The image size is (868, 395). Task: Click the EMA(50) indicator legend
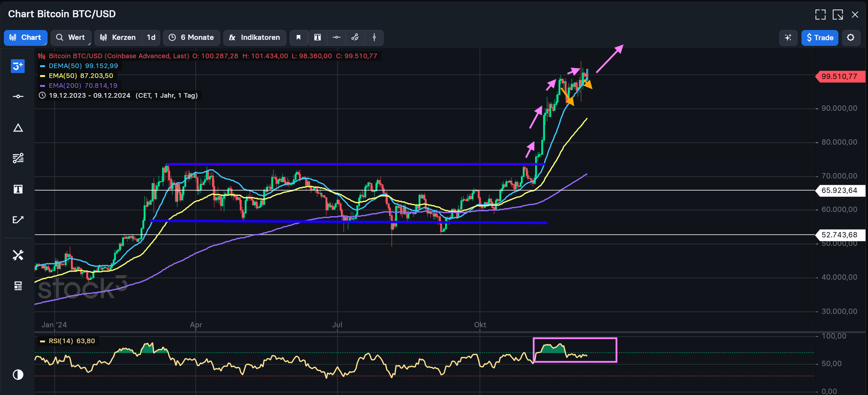point(81,76)
